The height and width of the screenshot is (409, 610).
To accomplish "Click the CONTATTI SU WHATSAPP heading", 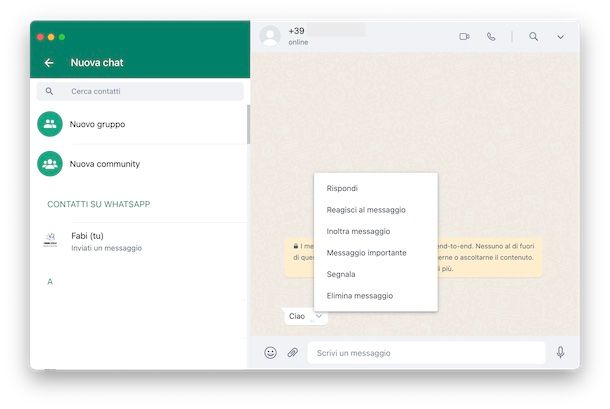I will point(98,204).
